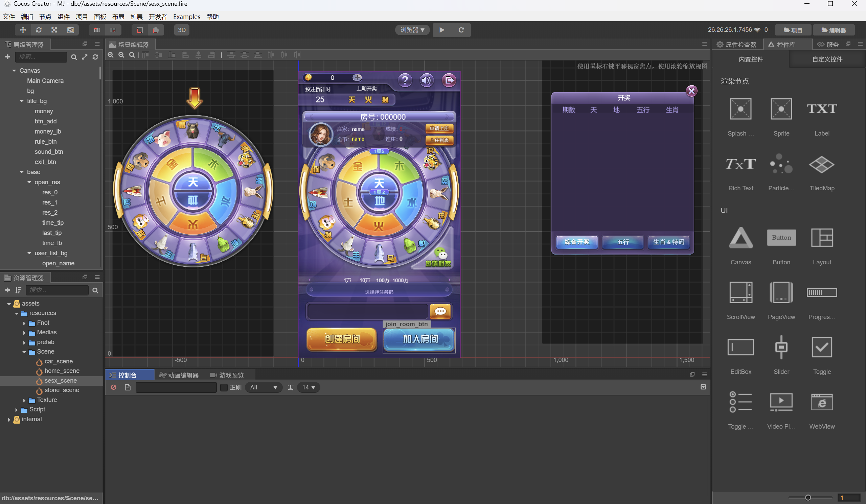Click the Toggle control in widget library

822,347
